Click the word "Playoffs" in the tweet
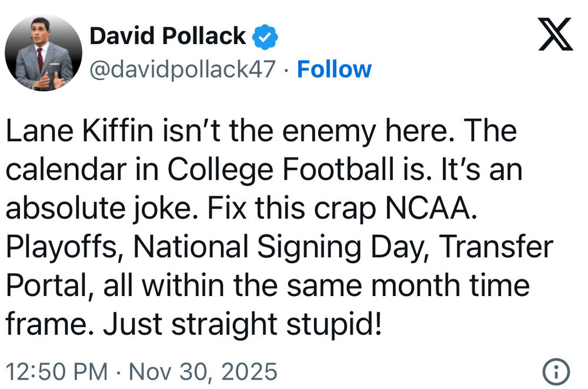The height and width of the screenshot is (389, 588). point(64,248)
